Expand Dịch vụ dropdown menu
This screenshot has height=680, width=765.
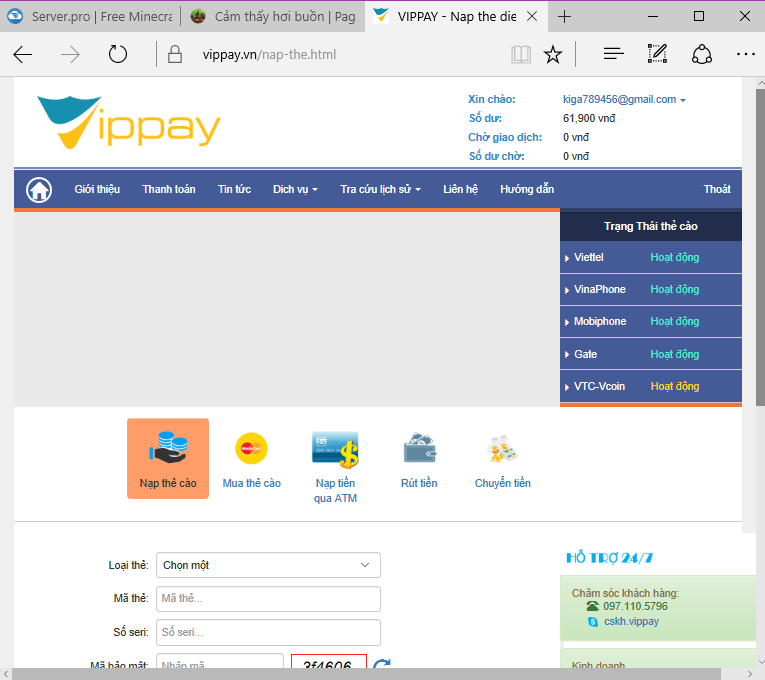pos(295,189)
